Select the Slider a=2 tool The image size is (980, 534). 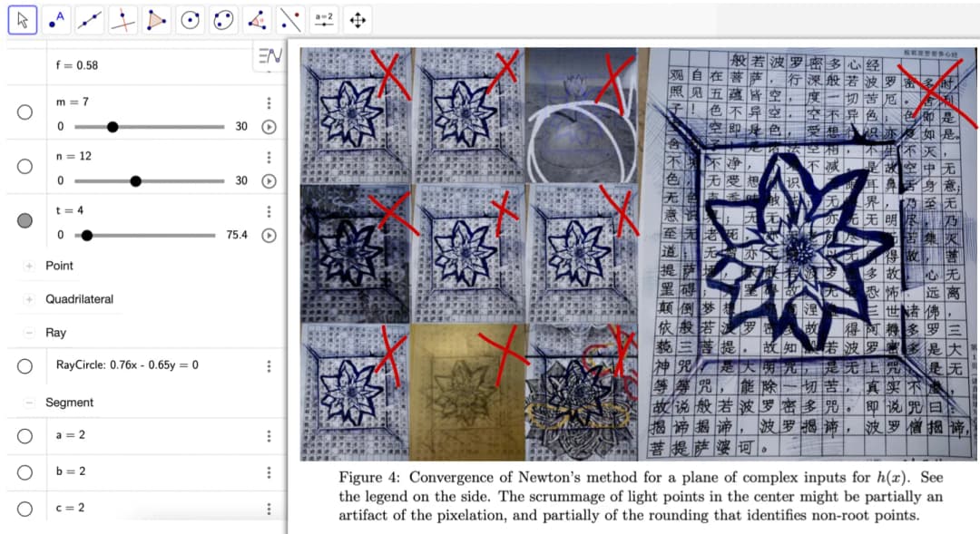[324, 20]
